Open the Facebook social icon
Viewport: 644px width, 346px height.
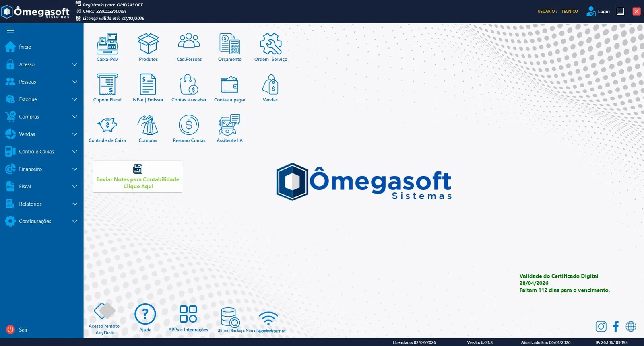point(616,326)
